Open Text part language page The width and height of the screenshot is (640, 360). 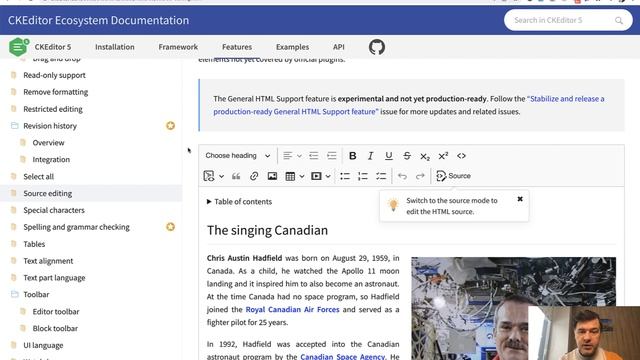[54, 278]
